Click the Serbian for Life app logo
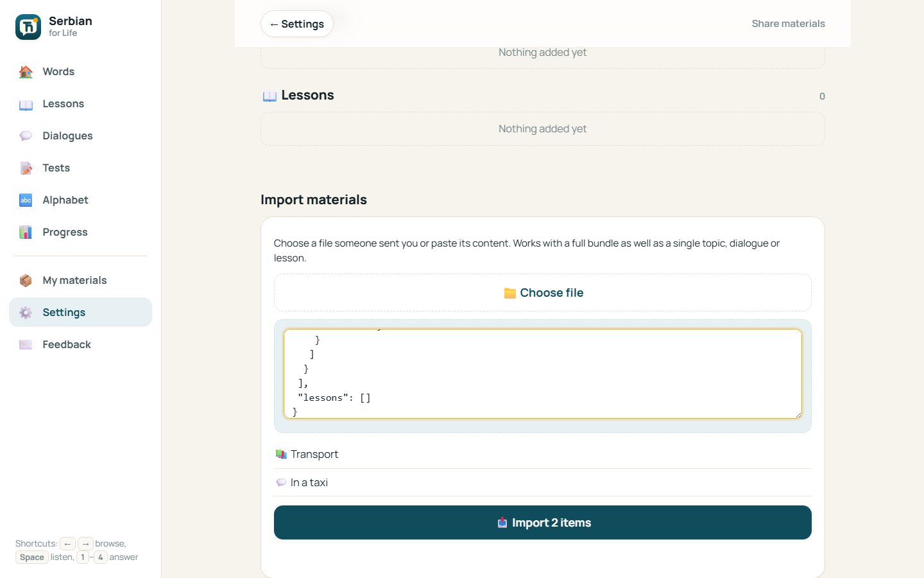 coord(28,27)
